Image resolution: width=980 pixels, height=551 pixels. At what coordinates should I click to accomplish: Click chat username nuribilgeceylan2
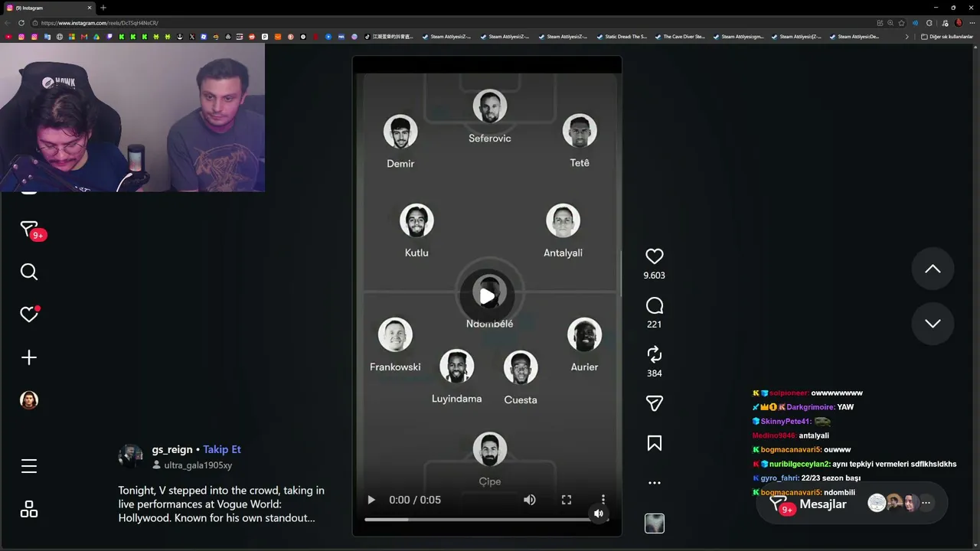[800, 464]
